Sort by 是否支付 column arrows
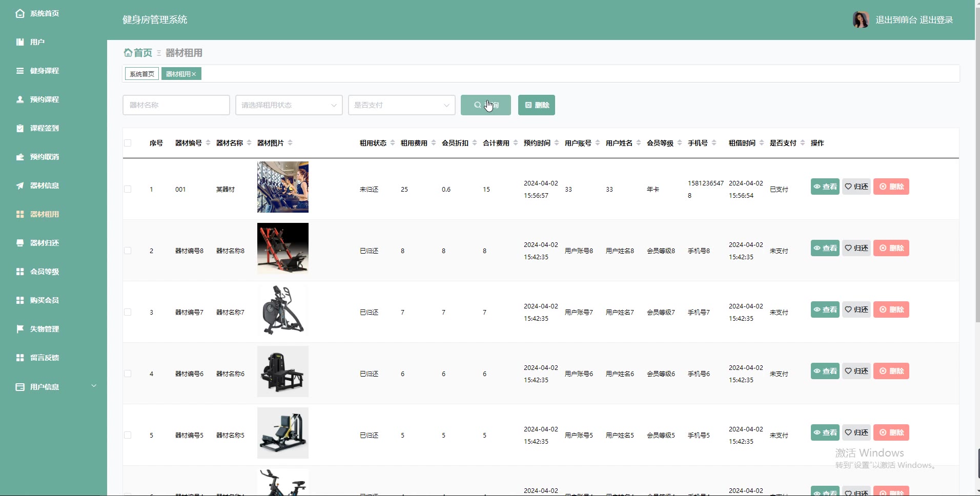This screenshot has height=496, width=980. (x=803, y=143)
